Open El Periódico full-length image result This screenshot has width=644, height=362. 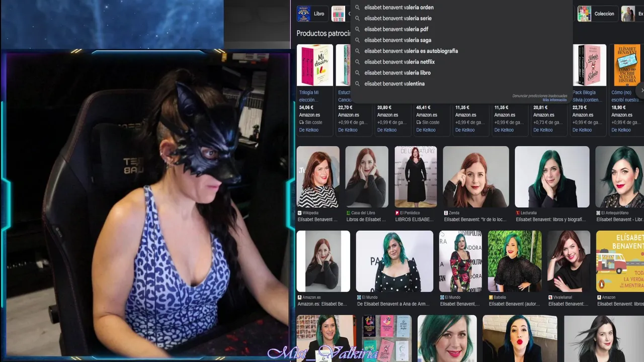[416, 177]
